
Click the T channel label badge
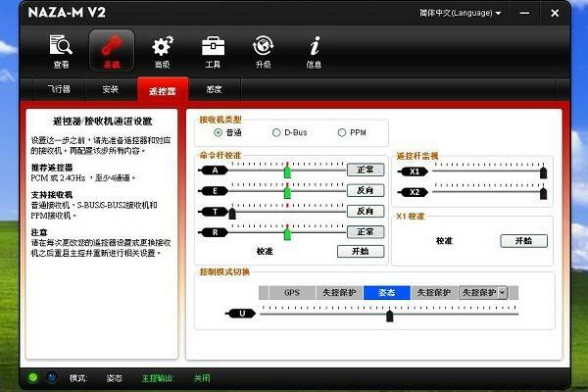(214, 212)
